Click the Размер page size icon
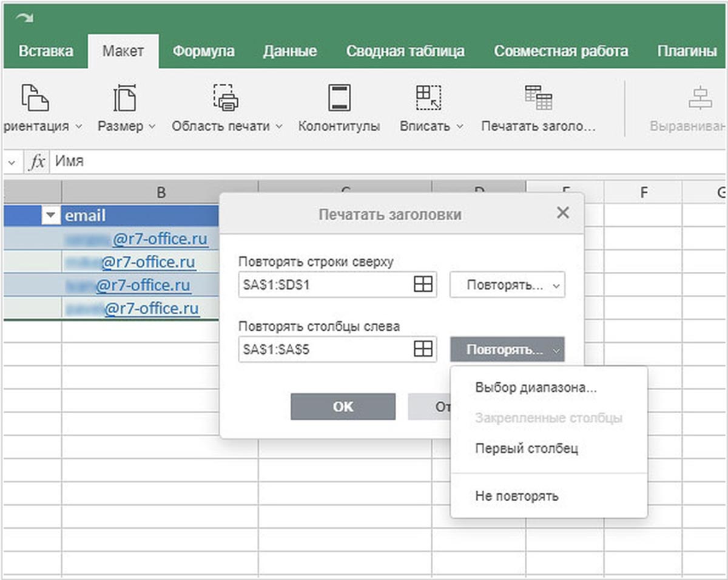 coord(126,98)
